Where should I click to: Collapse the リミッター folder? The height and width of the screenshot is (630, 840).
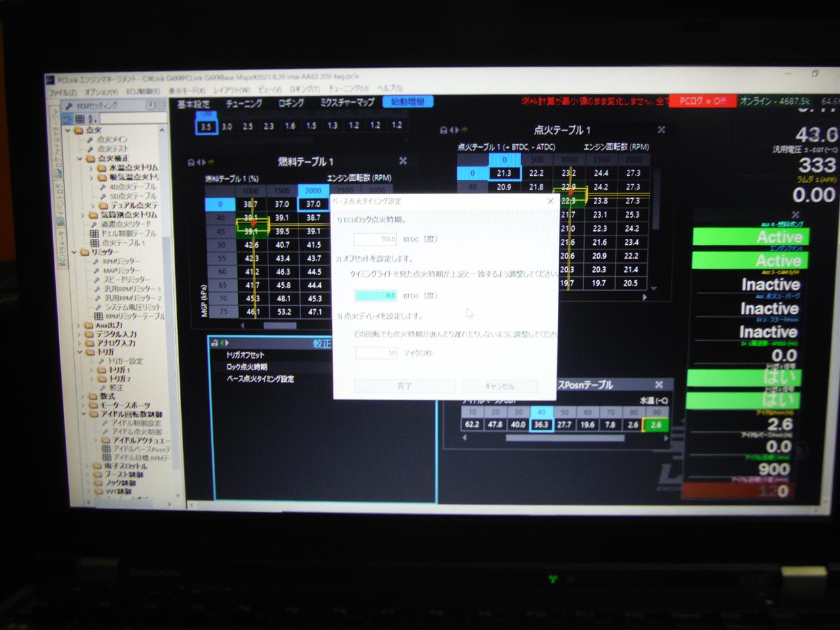[75, 252]
